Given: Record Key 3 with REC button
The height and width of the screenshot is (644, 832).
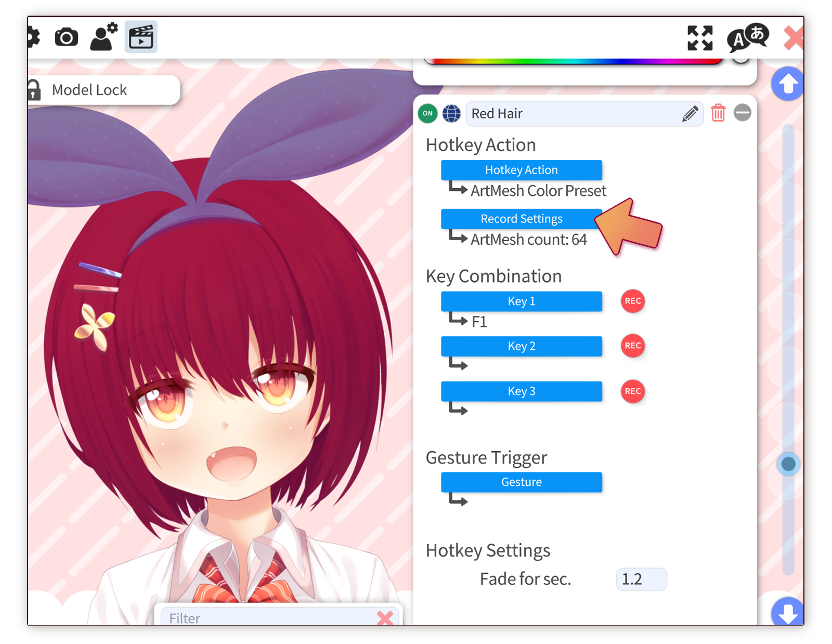Looking at the screenshot, I should click(633, 391).
